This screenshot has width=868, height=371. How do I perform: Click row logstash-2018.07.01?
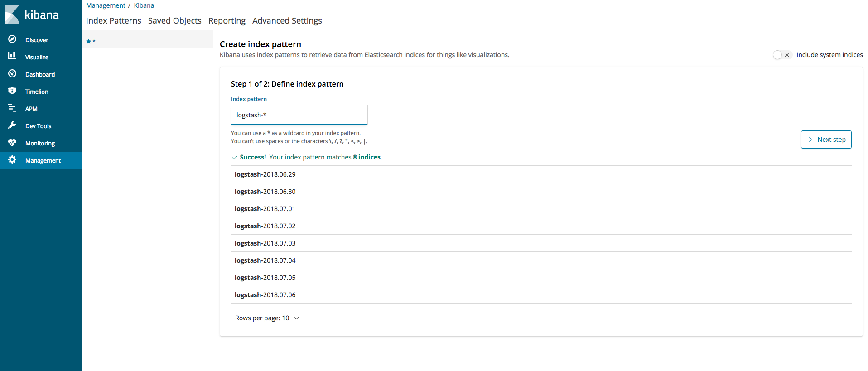(541, 209)
